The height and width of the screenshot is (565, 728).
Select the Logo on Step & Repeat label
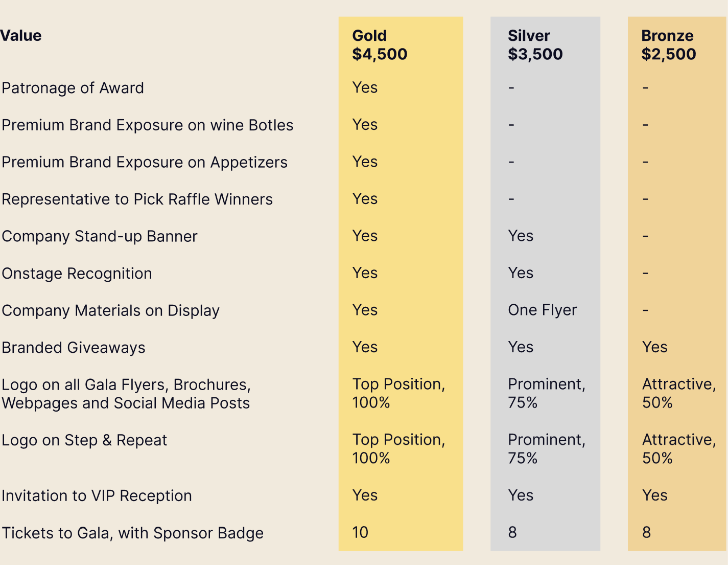click(x=84, y=440)
